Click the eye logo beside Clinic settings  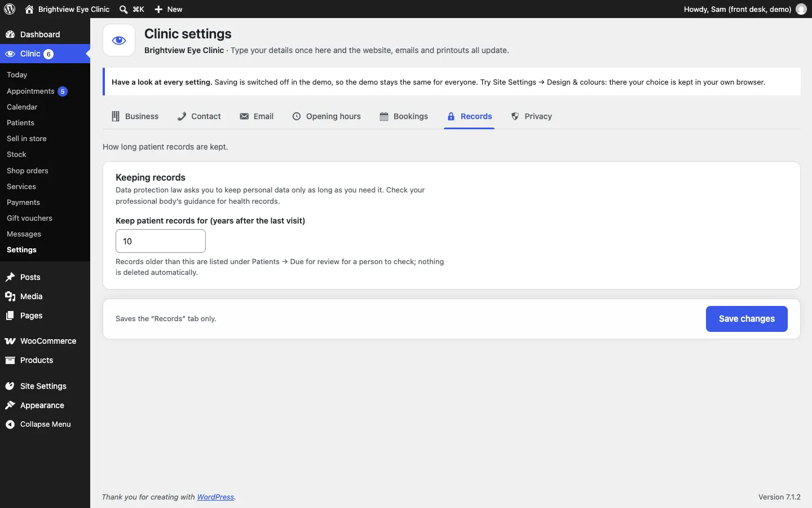point(119,40)
